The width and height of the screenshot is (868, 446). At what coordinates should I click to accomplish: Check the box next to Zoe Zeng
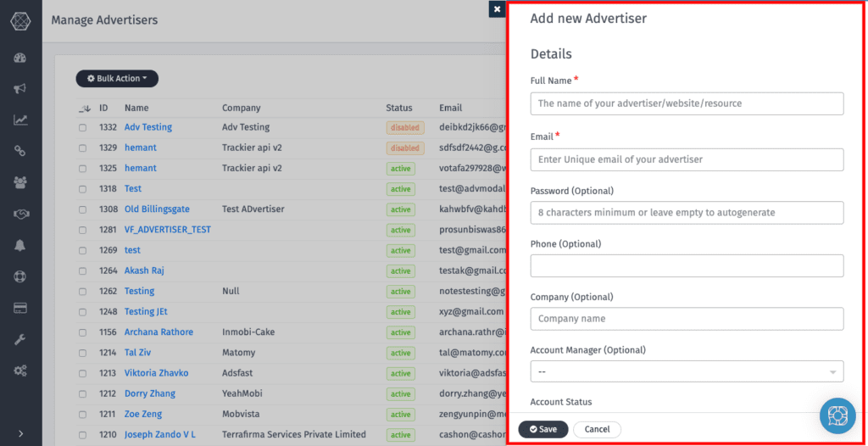click(x=83, y=415)
